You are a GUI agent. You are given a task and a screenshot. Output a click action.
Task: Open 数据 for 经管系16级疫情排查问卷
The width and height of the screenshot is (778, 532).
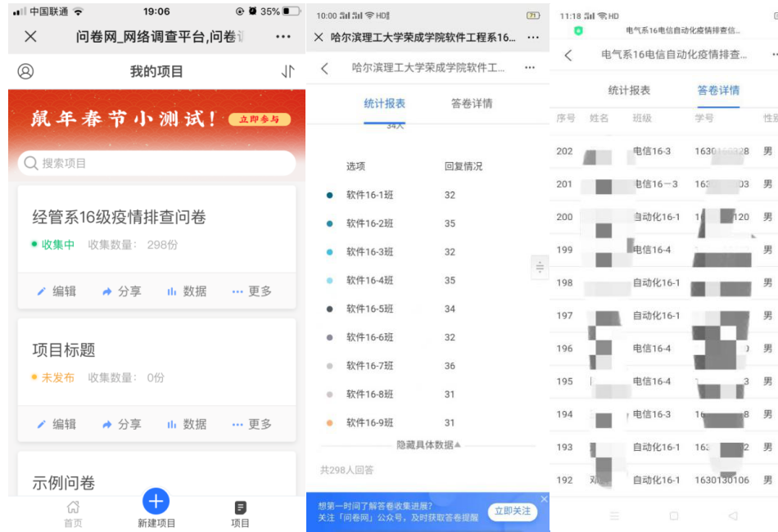[x=187, y=291]
